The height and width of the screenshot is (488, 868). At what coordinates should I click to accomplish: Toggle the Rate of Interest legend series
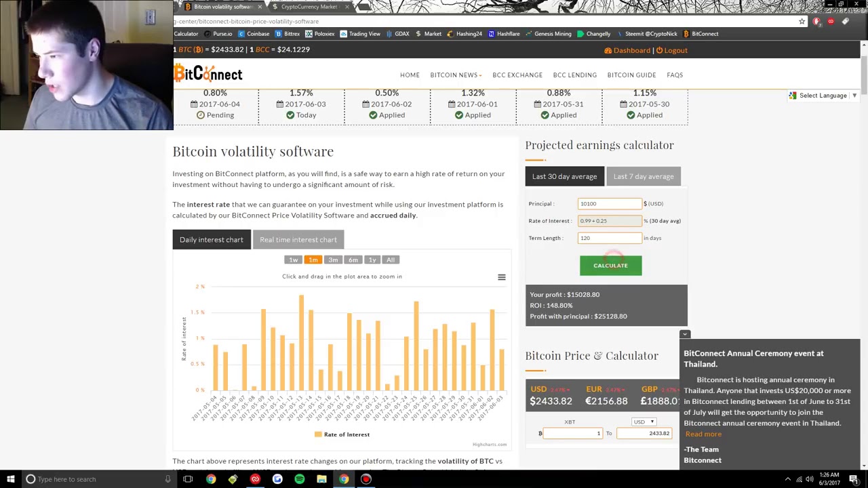click(x=342, y=434)
